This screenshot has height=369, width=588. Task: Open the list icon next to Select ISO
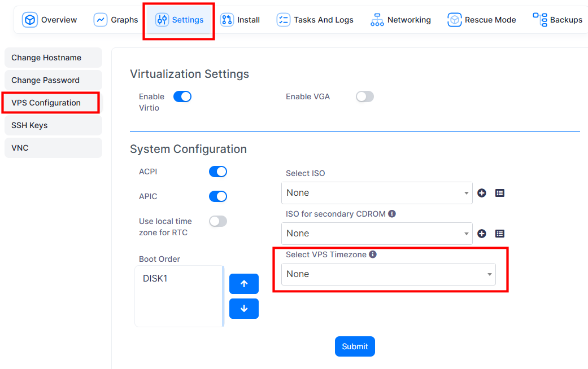(x=500, y=193)
